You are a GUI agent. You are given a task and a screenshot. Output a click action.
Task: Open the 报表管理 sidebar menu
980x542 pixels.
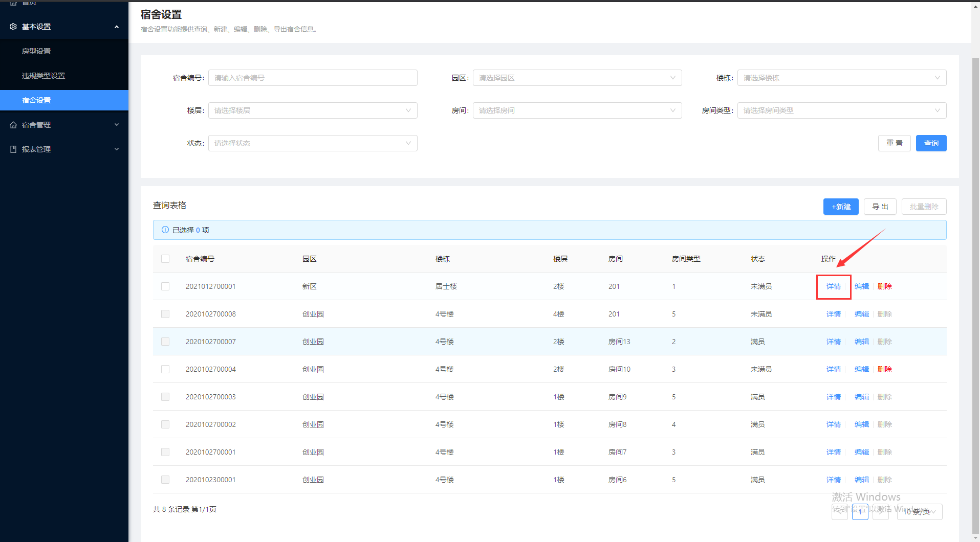pyautogui.click(x=64, y=149)
